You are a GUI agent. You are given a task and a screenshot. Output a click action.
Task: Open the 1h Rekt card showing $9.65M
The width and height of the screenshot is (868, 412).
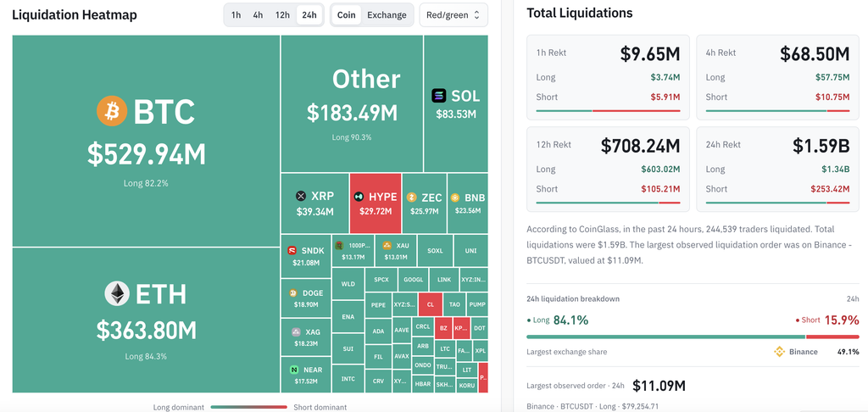608,77
